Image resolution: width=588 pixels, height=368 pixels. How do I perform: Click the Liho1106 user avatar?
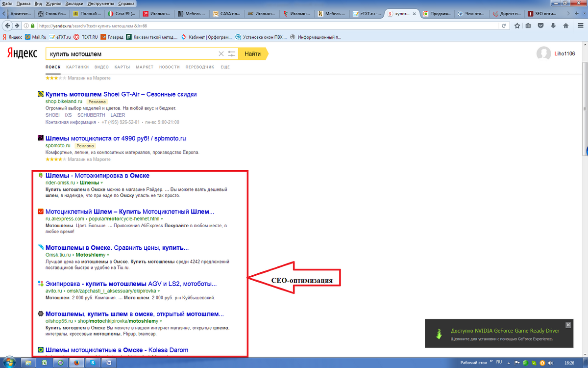[543, 54]
